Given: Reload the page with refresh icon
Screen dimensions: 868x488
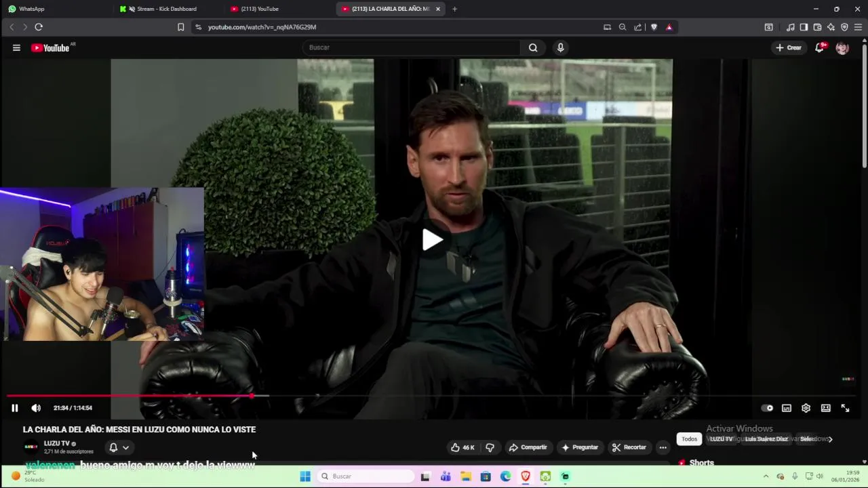Looking at the screenshot, I should point(39,27).
